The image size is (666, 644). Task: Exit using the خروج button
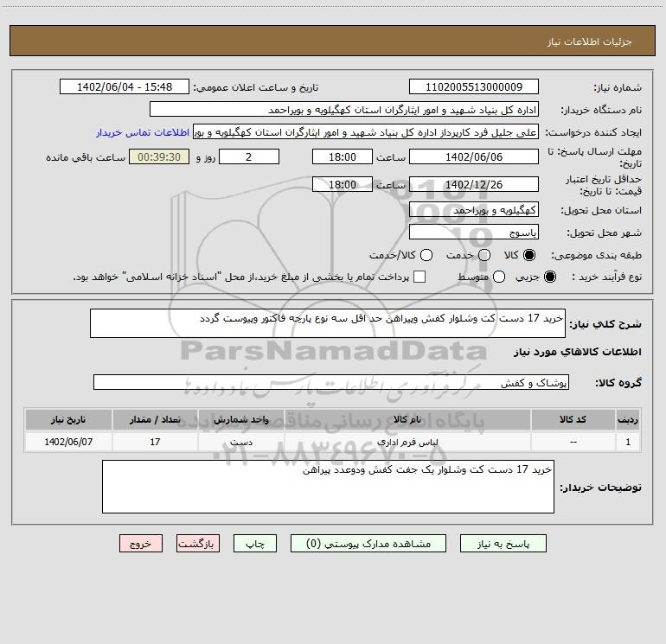[141, 544]
